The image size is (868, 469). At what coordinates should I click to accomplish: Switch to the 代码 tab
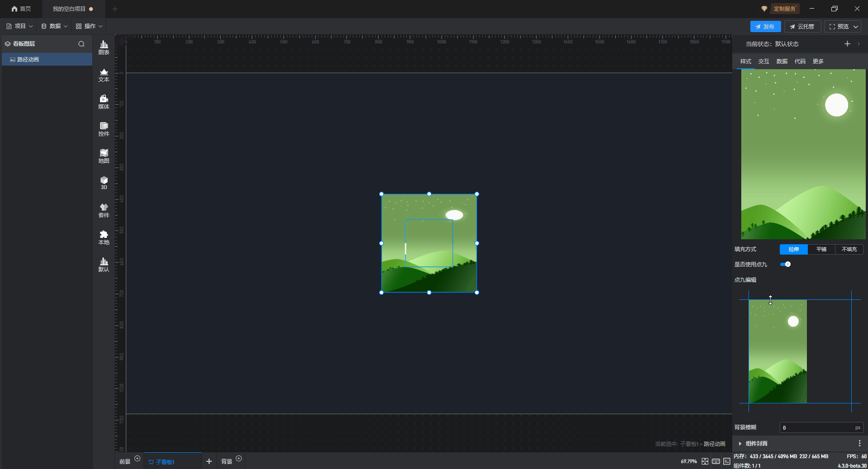[800, 62]
